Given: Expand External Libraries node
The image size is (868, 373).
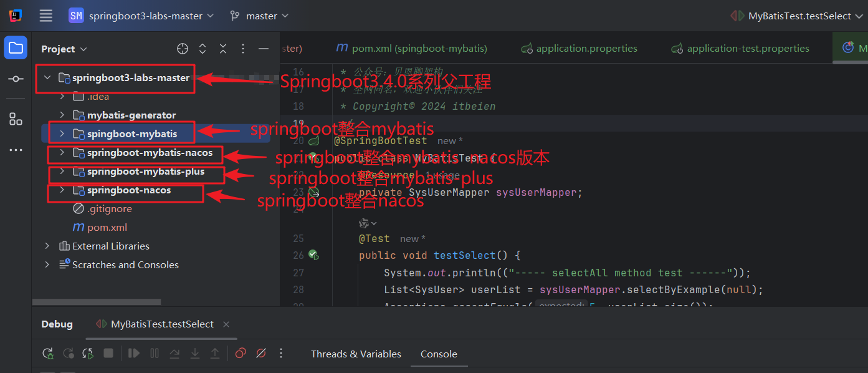Looking at the screenshot, I should 47,246.
